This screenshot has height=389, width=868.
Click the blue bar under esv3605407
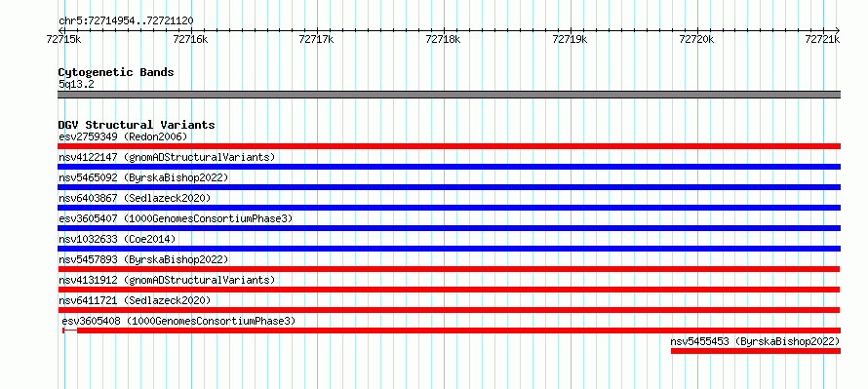tap(449, 228)
